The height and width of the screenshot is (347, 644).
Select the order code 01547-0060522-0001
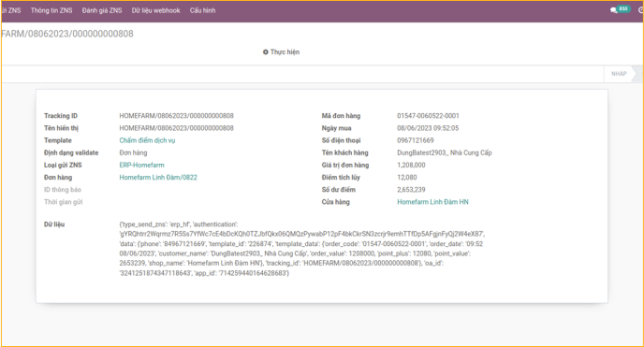(x=428, y=116)
